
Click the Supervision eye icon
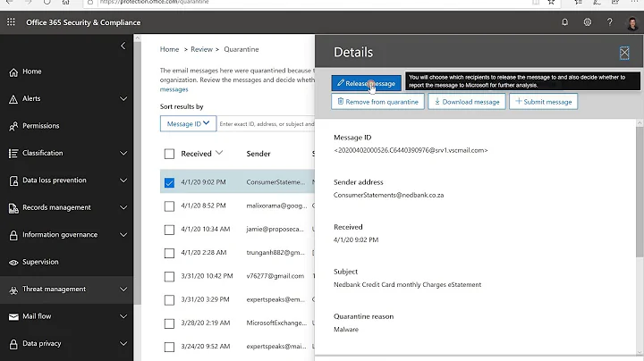pos(13,263)
